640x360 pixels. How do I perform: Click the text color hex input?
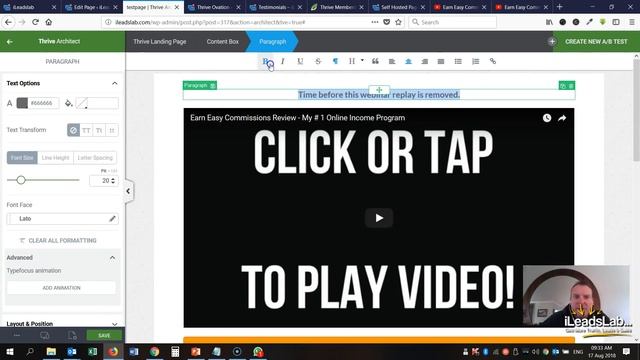coord(43,103)
